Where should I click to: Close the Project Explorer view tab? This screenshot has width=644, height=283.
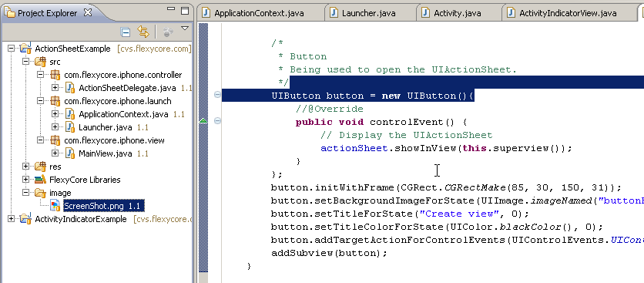tap(88, 12)
